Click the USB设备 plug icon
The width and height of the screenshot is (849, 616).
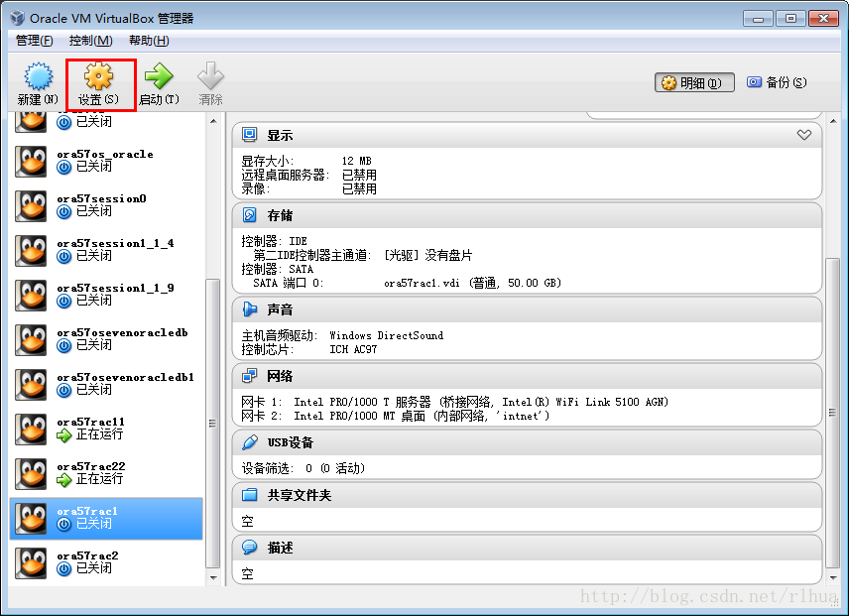click(x=249, y=442)
